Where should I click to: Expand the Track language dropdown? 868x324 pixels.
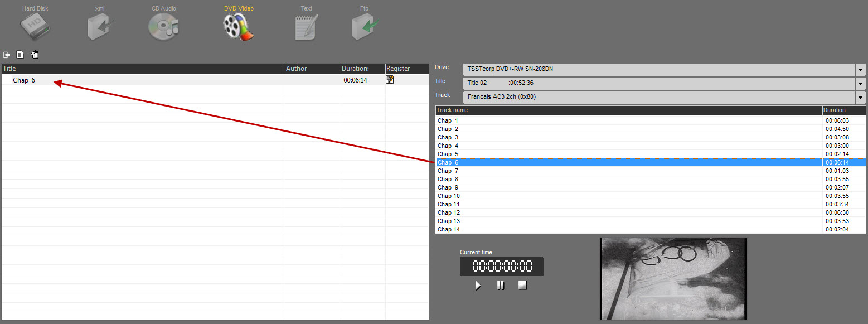tap(861, 98)
